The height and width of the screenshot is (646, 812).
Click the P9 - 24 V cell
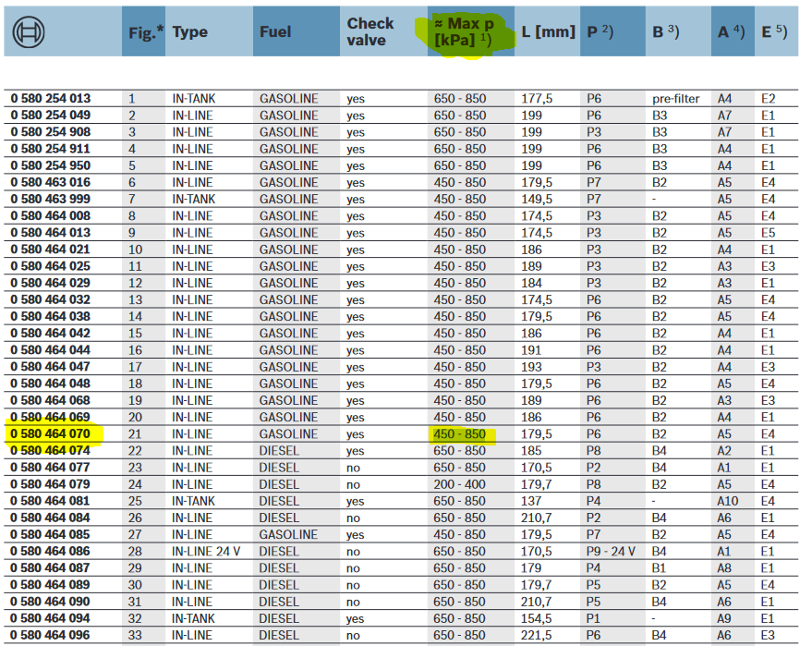click(x=611, y=552)
